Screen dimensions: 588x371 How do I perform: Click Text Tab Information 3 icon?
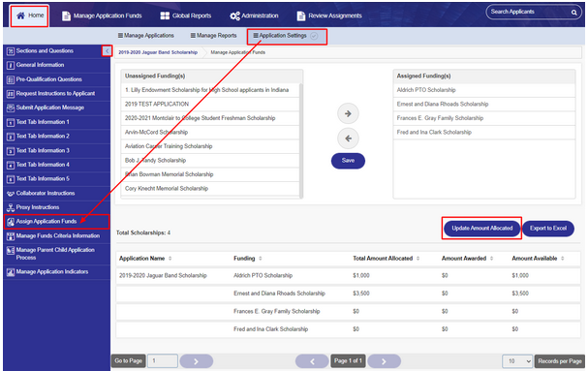point(11,151)
